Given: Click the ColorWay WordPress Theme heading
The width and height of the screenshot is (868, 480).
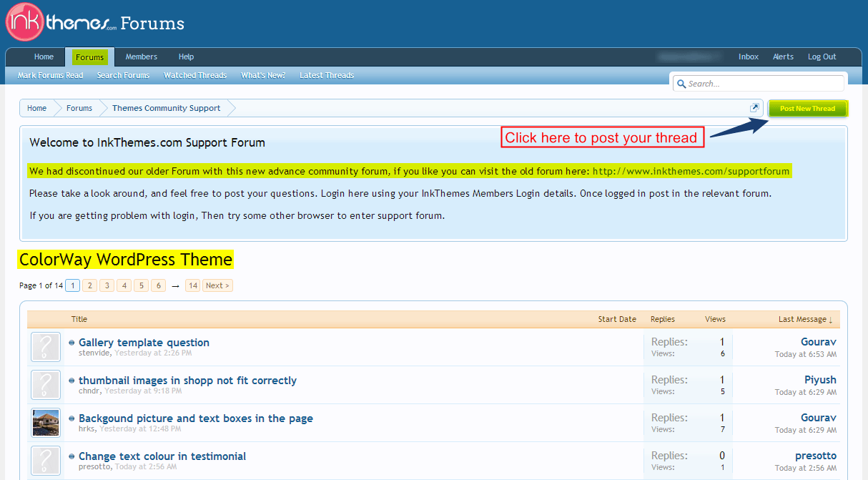Looking at the screenshot, I should point(126,260).
